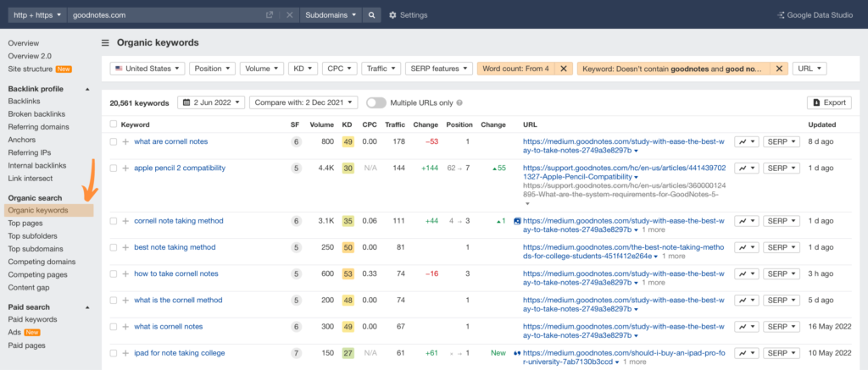This screenshot has width=868, height=370.
Task: Go to Overview in sidebar
Action: 24,43
